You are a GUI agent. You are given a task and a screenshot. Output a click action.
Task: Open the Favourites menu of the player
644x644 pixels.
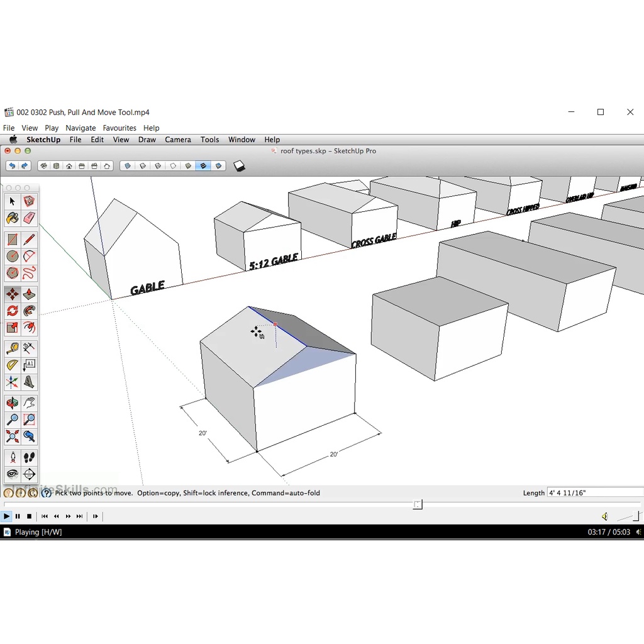119,128
